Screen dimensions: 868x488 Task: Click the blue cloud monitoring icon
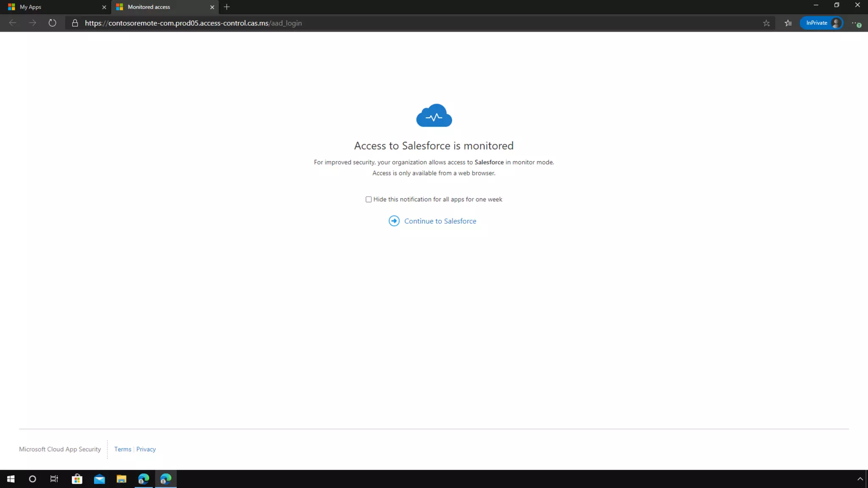434,115
